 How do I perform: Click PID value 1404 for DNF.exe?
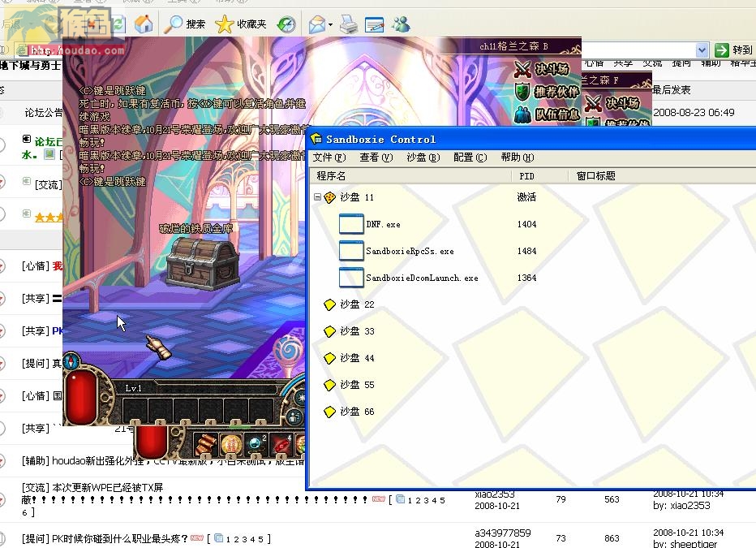click(526, 224)
